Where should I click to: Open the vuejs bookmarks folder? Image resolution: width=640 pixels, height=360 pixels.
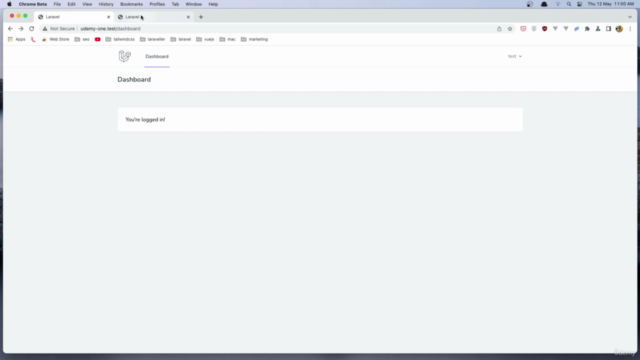(205, 39)
